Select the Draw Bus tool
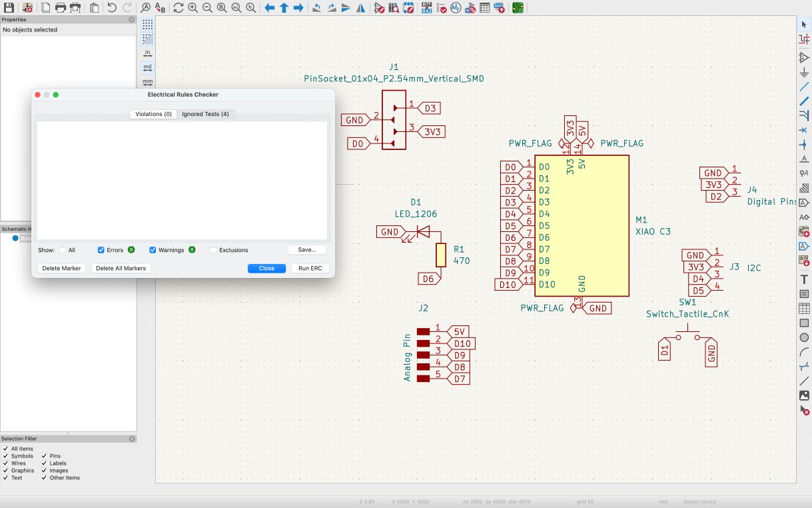Image resolution: width=812 pixels, height=508 pixels. coord(804,101)
